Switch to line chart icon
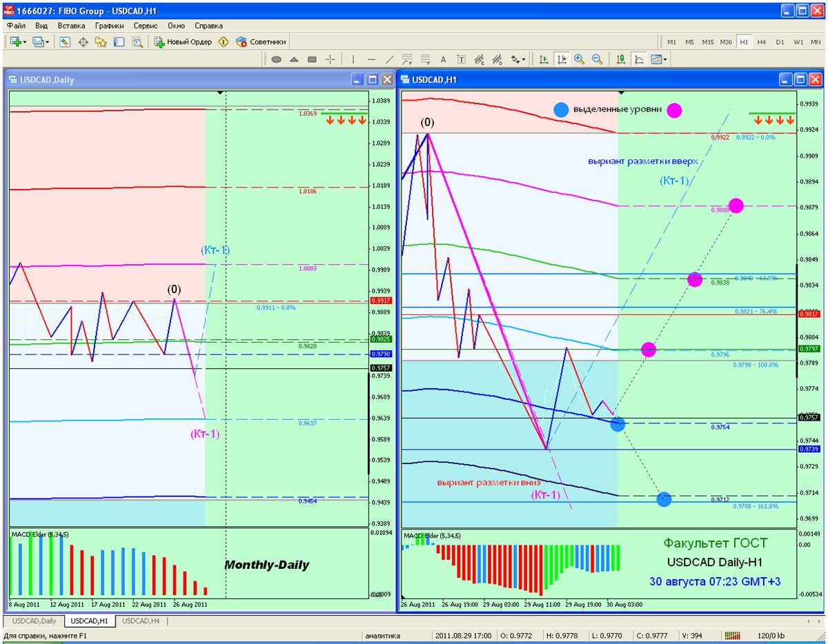 (x=639, y=60)
